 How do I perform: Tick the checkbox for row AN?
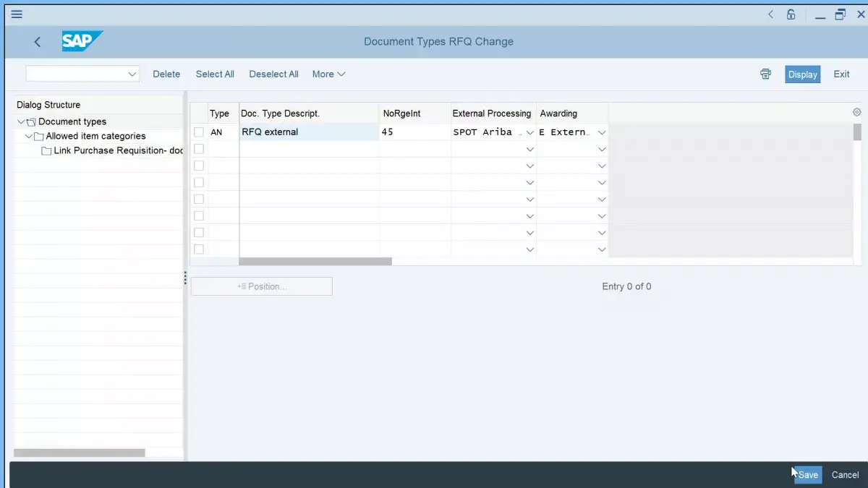pos(199,132)
